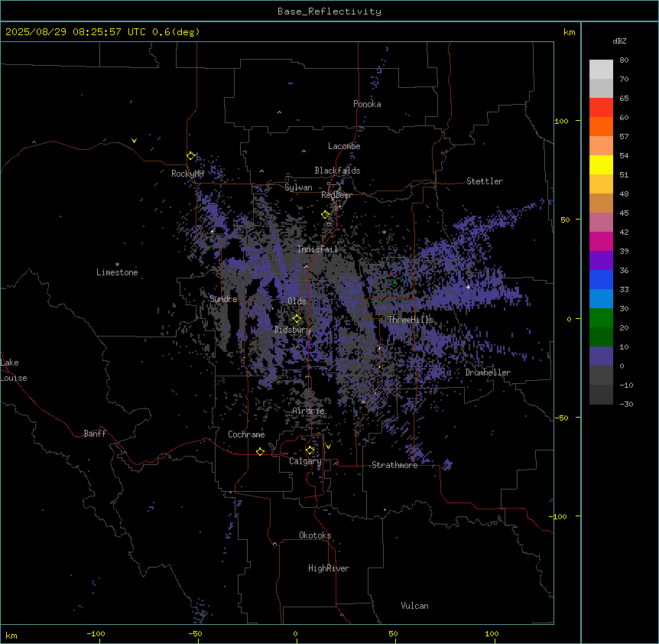Click the 0 tick on the horizontal axis
Screen dimensions: 659x644
(x=295, y=633)
